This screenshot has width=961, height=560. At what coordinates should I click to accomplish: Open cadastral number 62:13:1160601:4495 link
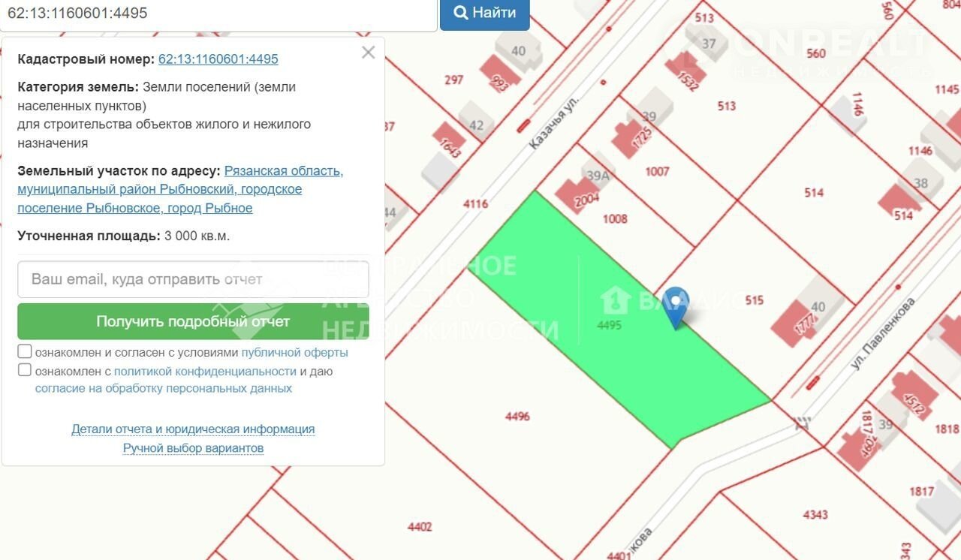(218, 59)
